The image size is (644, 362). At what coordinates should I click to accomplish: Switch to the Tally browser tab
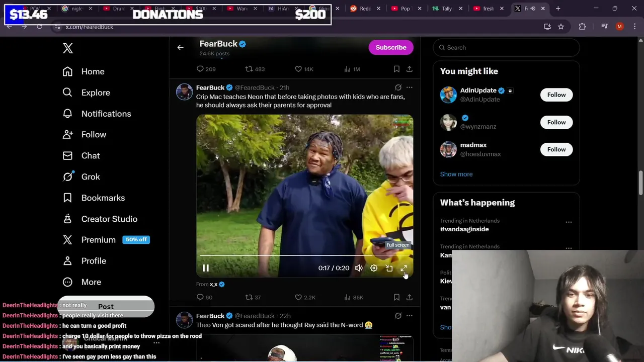point(447,9)
